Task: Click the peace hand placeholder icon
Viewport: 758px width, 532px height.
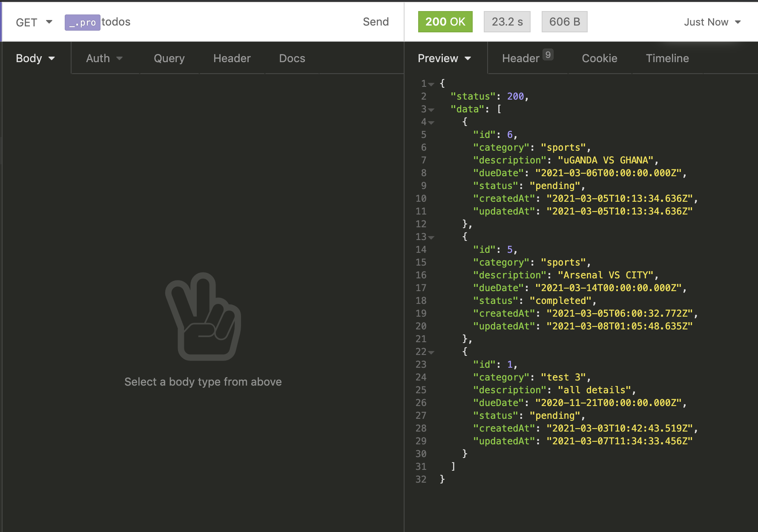Action: 203,316
